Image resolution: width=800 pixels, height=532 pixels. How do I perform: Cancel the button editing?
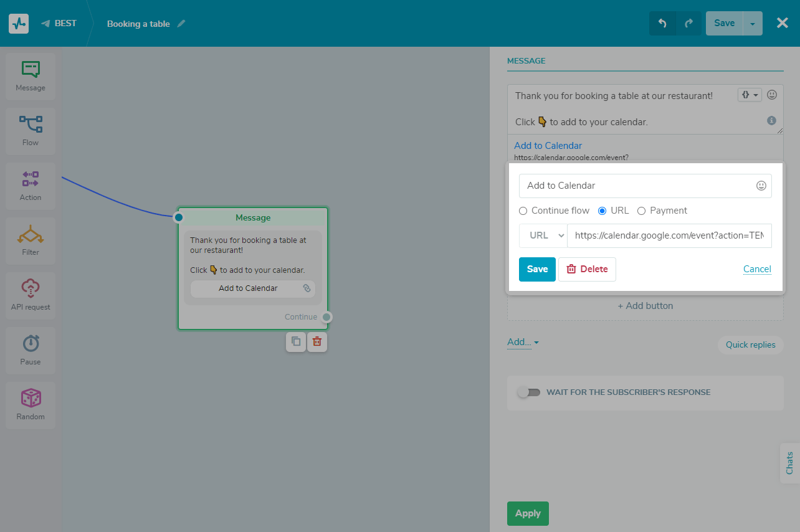[757, 269]
